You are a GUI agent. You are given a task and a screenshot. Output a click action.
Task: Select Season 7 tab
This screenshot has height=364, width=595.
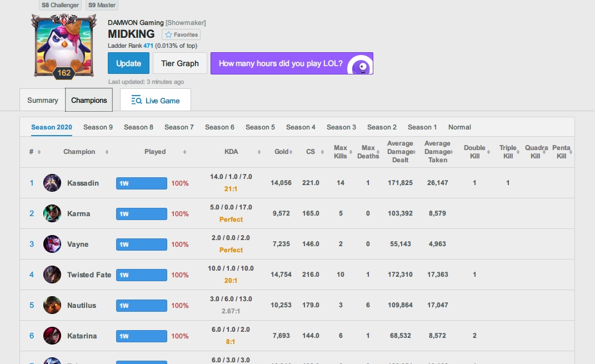tap(179, 127)
